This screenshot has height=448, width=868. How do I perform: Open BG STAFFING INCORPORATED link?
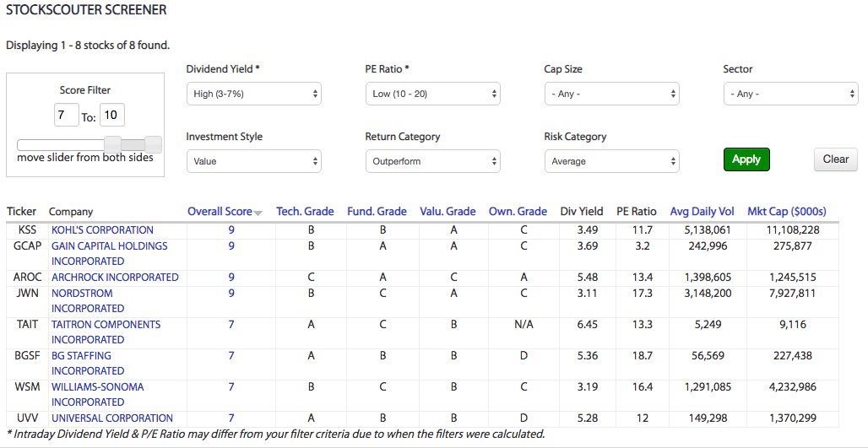point(88,364)
